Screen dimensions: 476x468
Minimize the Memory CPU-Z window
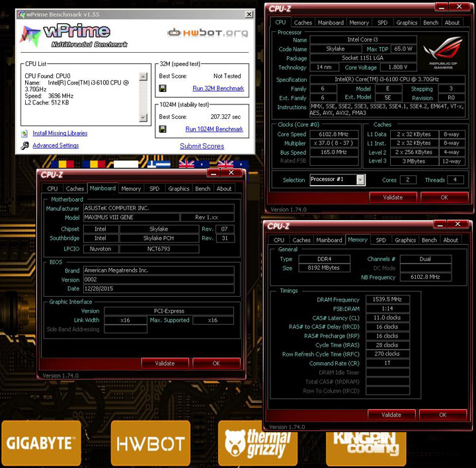[440, 224]
